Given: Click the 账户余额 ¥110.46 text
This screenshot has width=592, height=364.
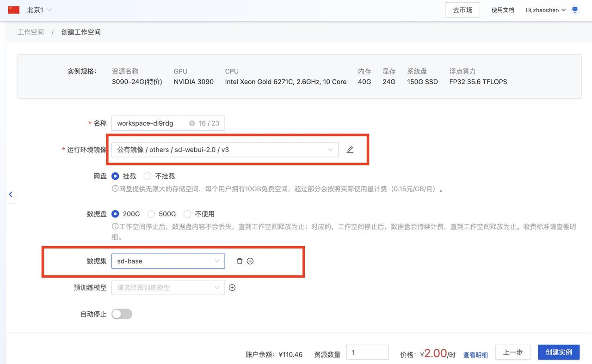Looking at the screenshot, I should 274,355.
